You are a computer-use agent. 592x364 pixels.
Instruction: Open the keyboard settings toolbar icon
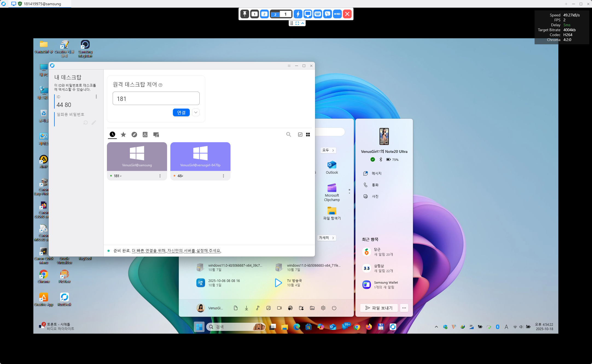(318, 14)
